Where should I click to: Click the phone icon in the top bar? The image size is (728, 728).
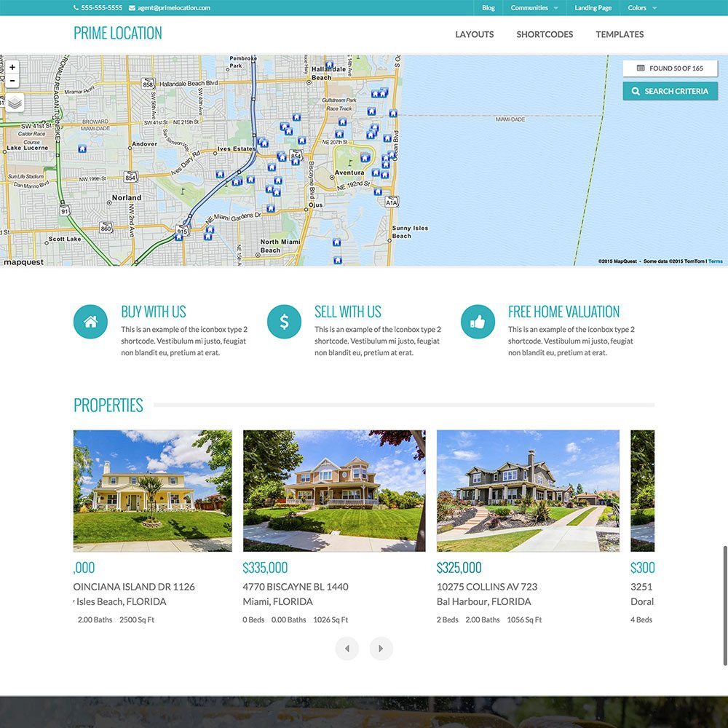click(76, 8)
